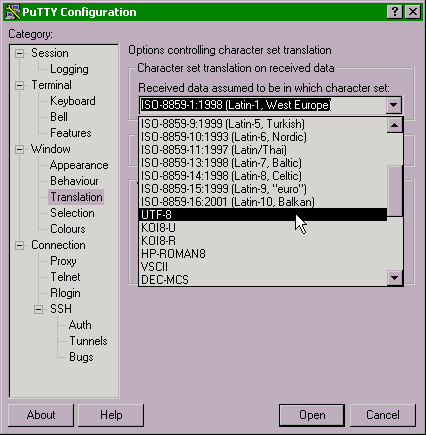Click the About button

tap(41, 415)
